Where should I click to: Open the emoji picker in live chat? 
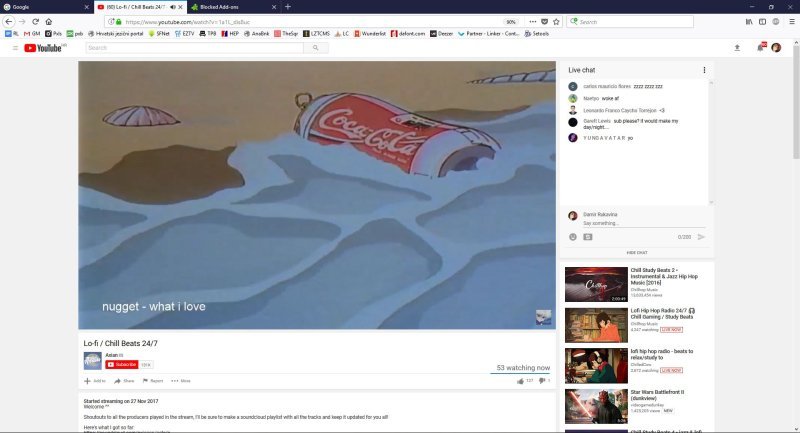[x=573, y=237]
